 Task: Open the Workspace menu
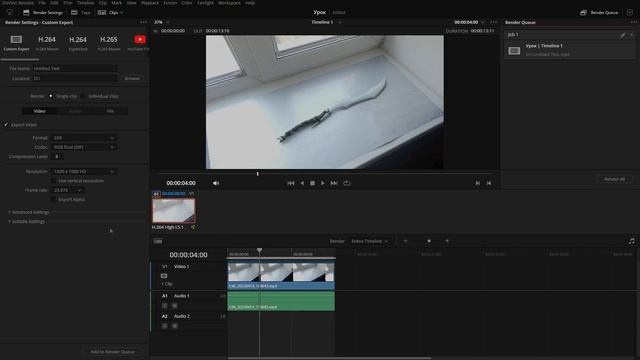[229, 2]
